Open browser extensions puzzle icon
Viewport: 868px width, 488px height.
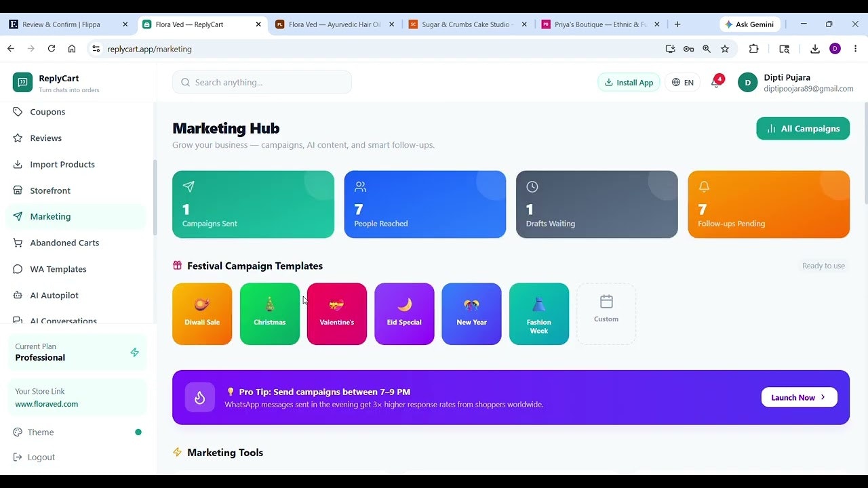tap(753, 49)
